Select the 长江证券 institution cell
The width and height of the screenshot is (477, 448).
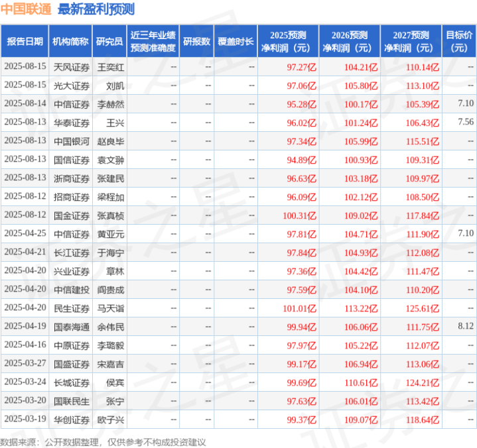coord(72,253)
